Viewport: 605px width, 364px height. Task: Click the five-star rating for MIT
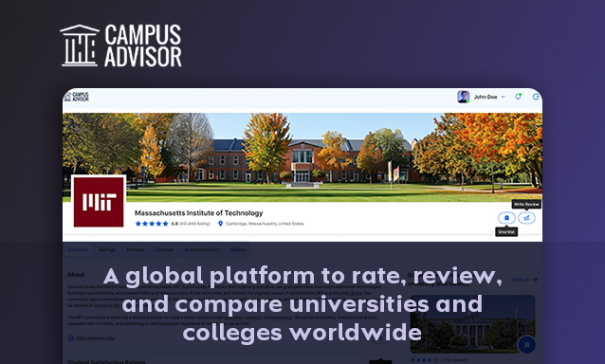(x=152, y=224)
